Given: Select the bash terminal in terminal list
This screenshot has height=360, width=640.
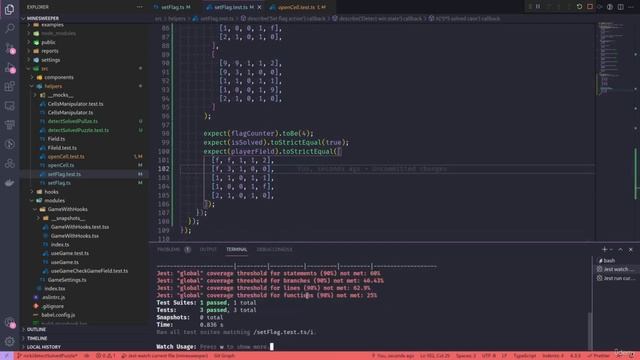Looking at the screenshot, I should click(616, 260).
